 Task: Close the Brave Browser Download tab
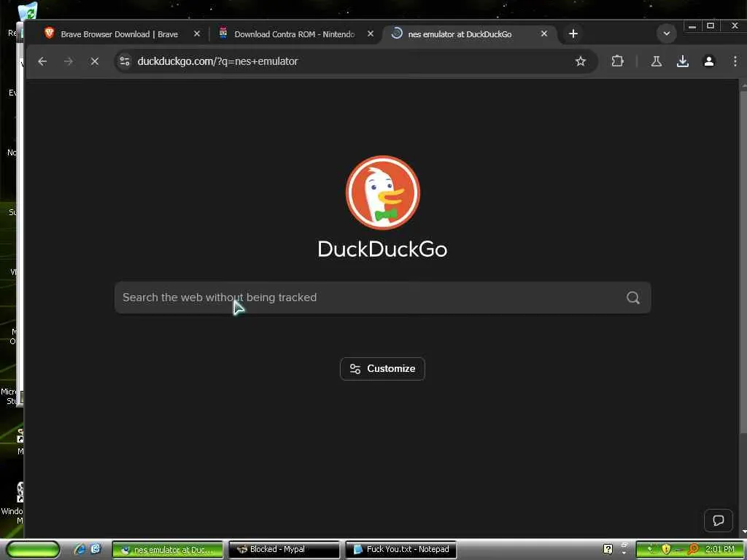197,34
